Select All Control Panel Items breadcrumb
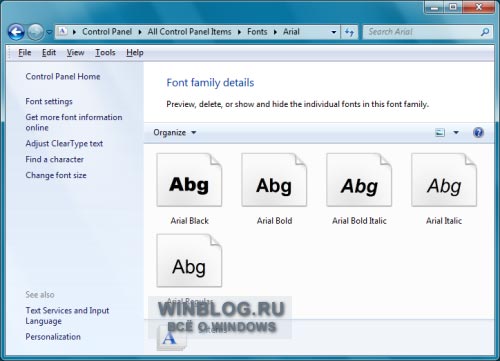Viewport: 500px width, 361px height. (189, 32)
